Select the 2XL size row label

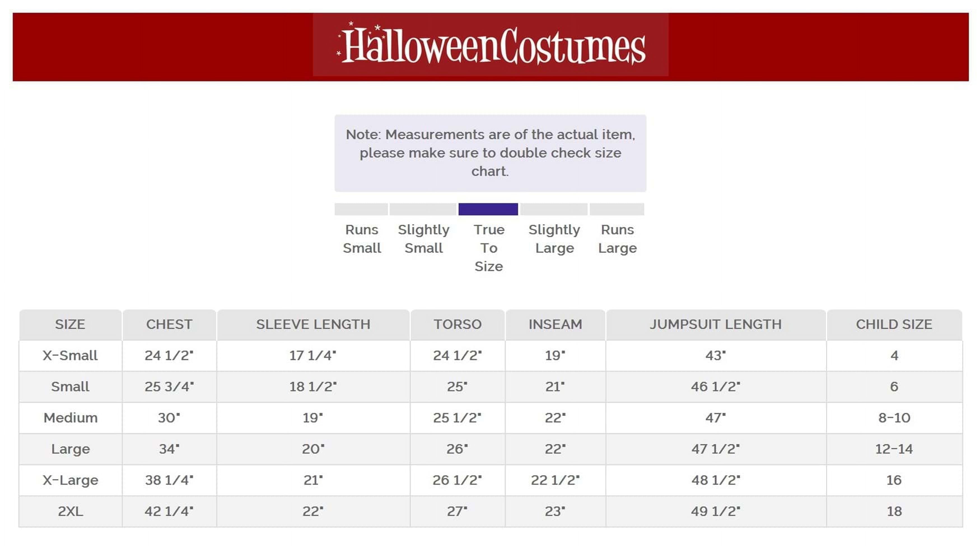point(70,511)
